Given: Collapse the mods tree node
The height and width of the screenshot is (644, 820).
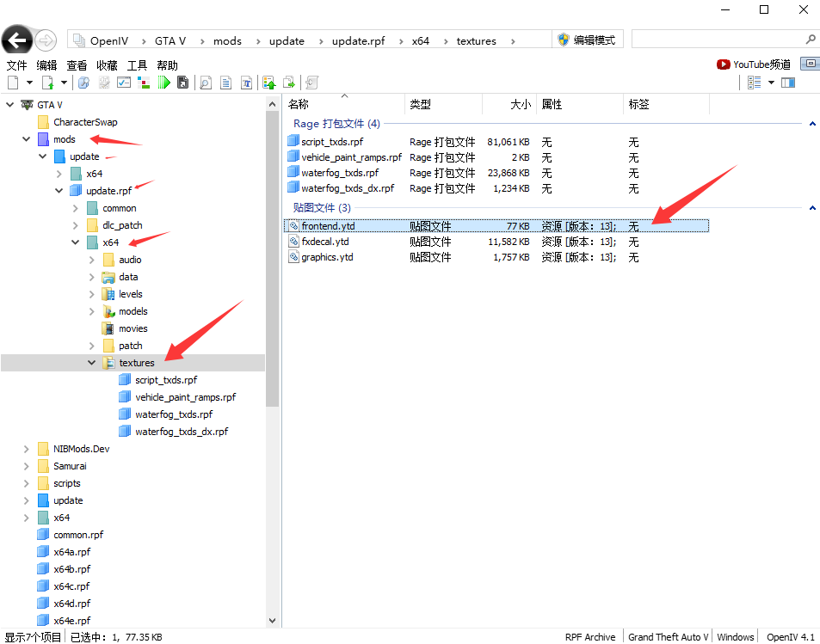Looking at the screenshot, I should [x=26, y=139].
